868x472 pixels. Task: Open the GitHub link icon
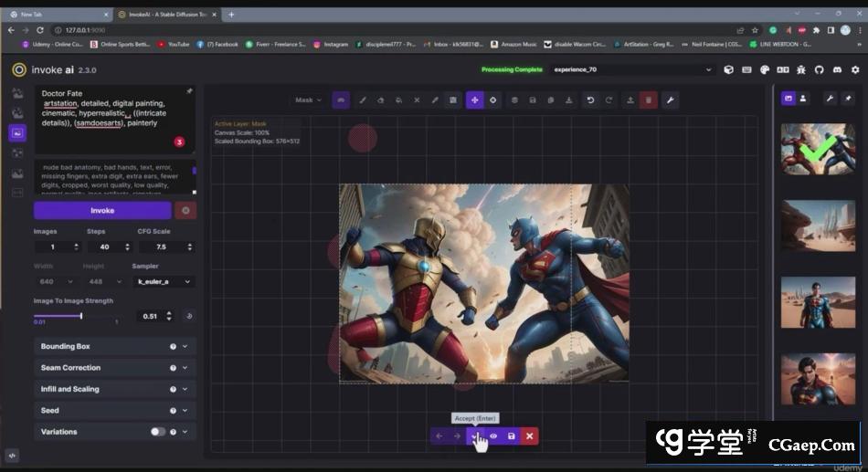819,69
